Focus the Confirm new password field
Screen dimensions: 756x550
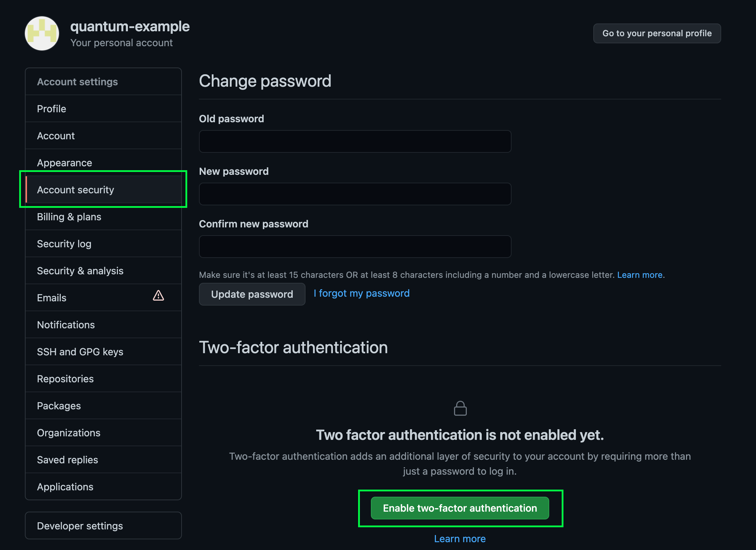[x=355, y=247]
